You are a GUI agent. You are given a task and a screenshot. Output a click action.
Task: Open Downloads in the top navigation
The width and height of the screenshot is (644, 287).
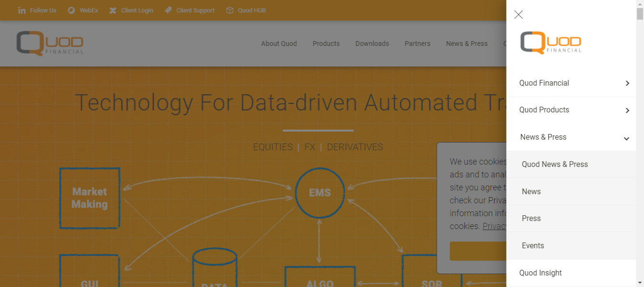click(x=372, y=44)
